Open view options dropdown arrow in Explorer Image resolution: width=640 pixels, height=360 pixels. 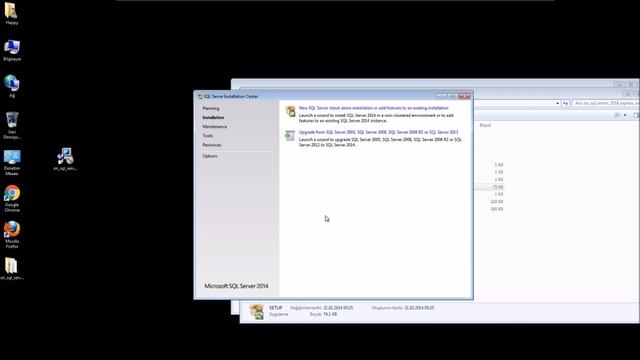624,116
